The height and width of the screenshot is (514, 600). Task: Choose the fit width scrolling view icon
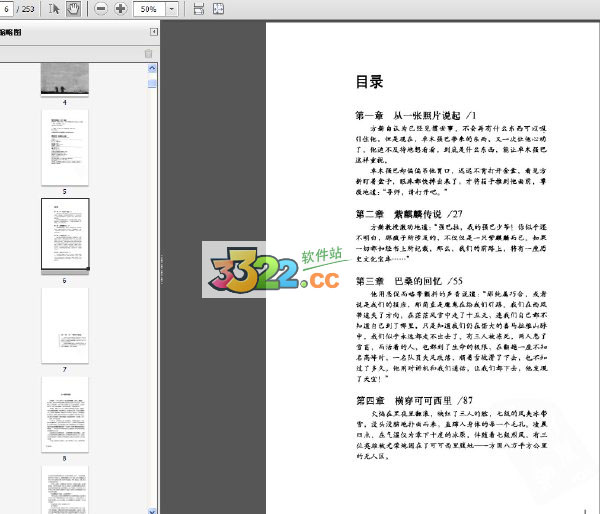[x=199, y=9]
